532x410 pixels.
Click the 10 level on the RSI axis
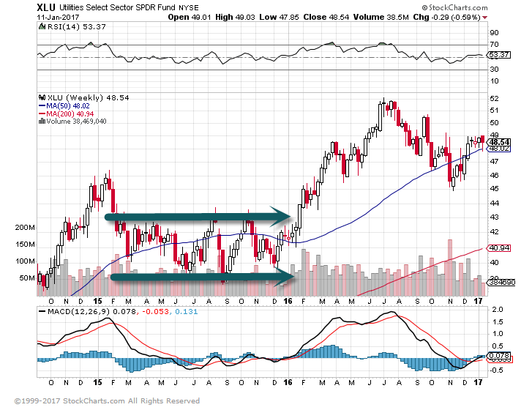pos(494,81)
